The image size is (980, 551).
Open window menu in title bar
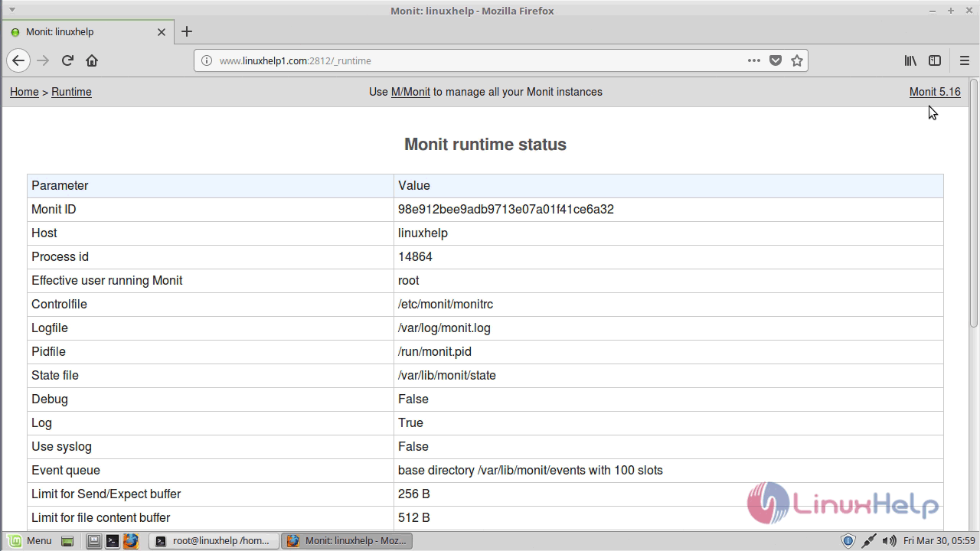click(x=12, y=10)
